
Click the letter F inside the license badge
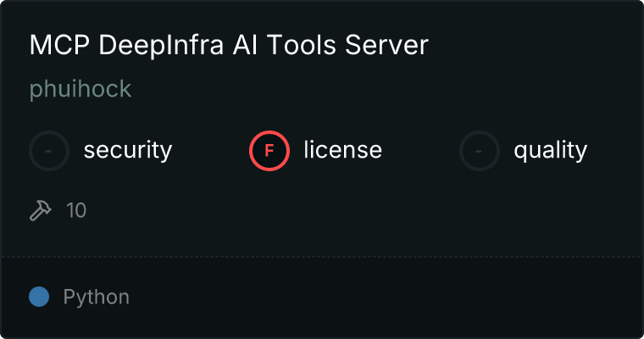(x=269, y=151)
